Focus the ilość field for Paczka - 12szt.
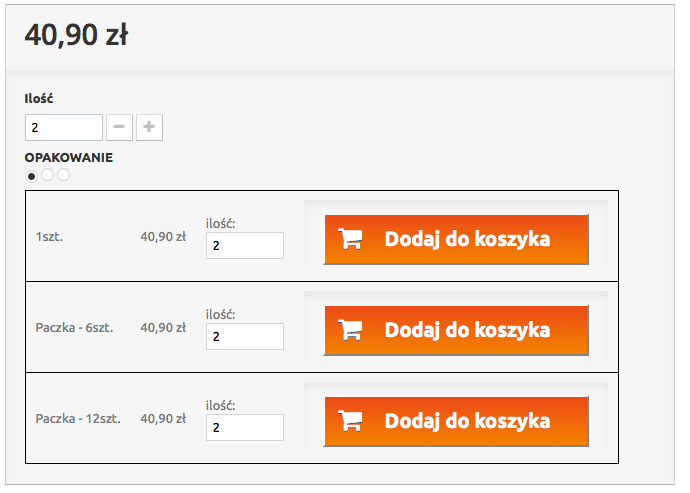This screenshot has height=493, width=690. pos(245,427)
